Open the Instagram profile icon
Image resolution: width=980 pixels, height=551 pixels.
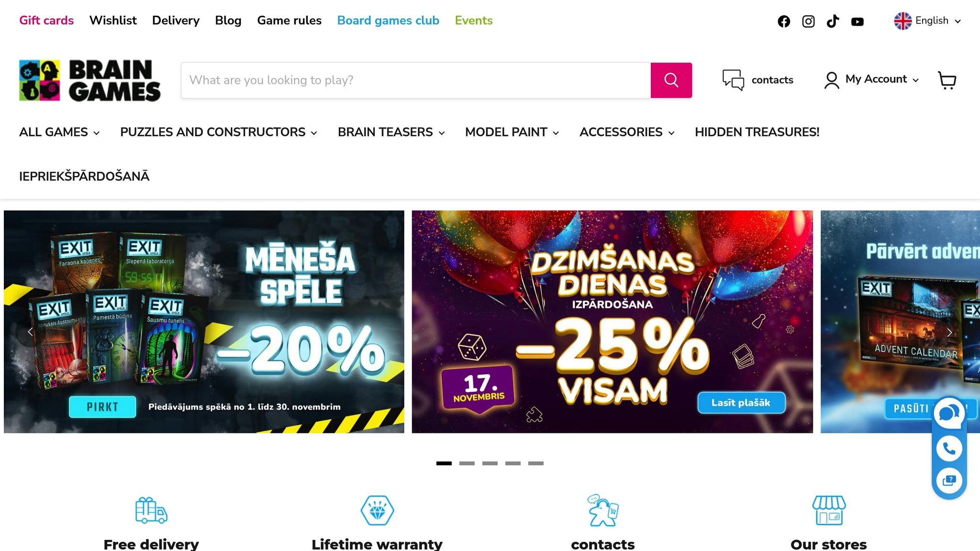(808, 22)
